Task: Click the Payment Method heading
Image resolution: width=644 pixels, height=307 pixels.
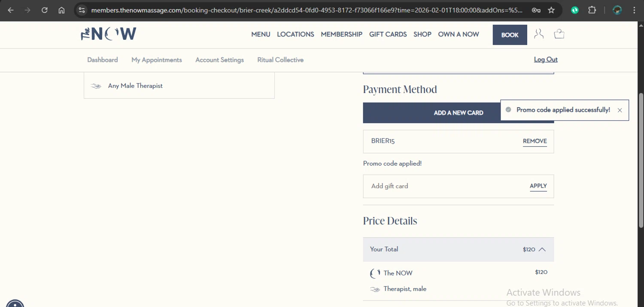Action: 400,90
